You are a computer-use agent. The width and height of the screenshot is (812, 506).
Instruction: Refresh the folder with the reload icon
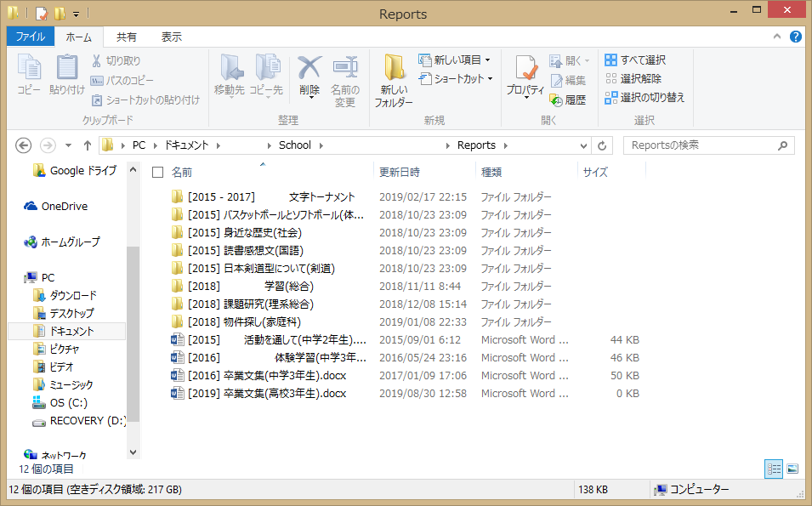(603, 145)
